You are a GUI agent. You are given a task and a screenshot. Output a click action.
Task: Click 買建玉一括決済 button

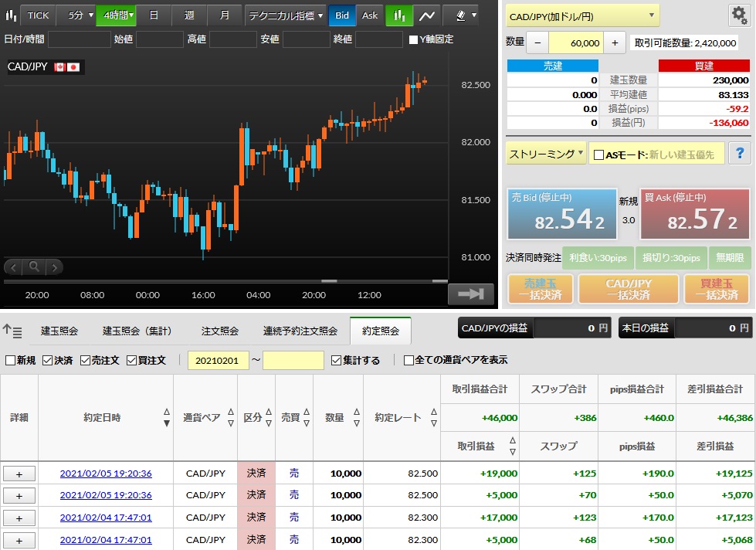[717, 289]
